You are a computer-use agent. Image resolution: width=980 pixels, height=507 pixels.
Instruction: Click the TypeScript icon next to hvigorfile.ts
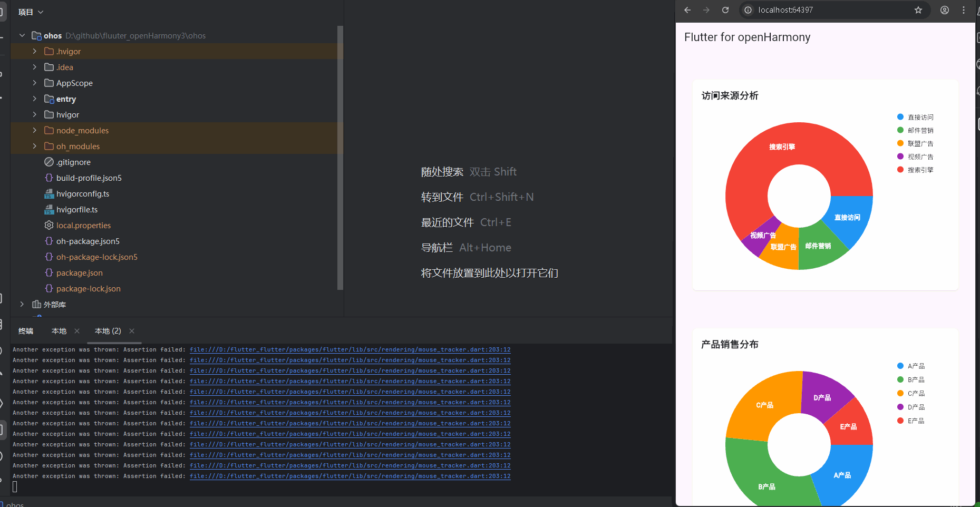click(49, 209)
